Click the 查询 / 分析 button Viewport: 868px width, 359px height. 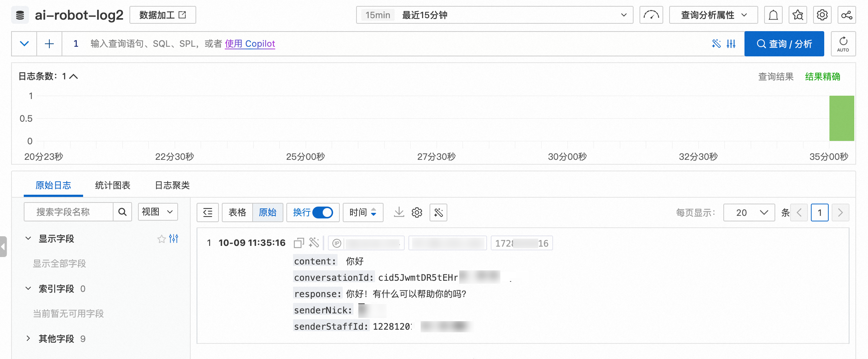pyautogui.click(x=784, y=44)
